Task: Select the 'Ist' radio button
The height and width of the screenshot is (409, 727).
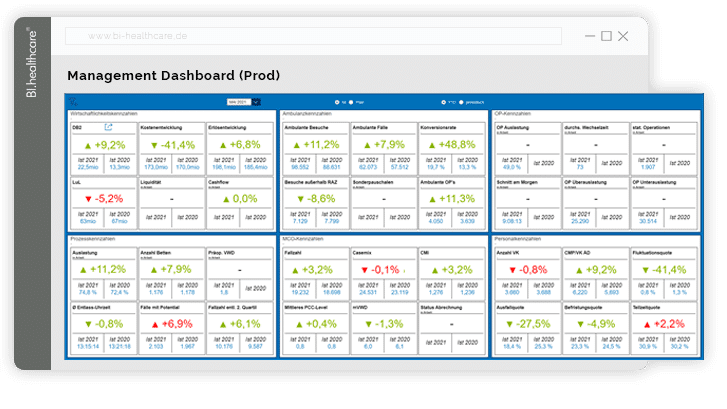Action: click(x=337, y=102)
